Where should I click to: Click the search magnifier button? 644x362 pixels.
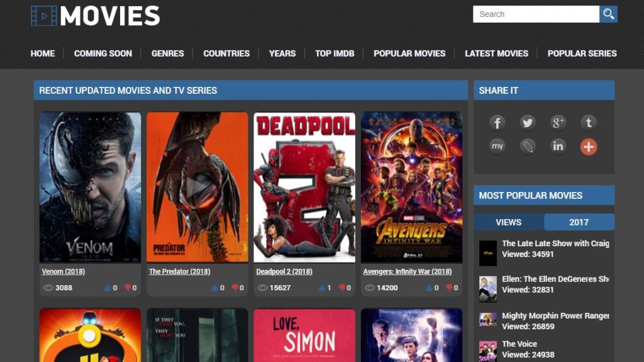click(x=608, y=14)
